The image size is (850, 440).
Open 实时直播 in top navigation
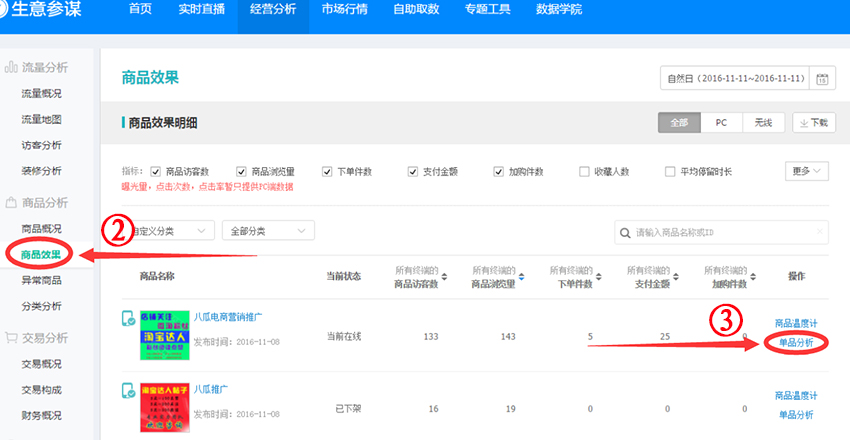[x=201, y=10]
